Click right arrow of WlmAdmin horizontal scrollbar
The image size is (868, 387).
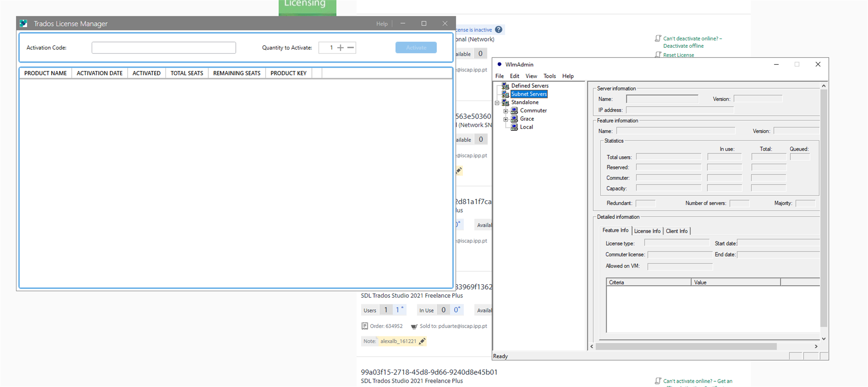(816, 346)
